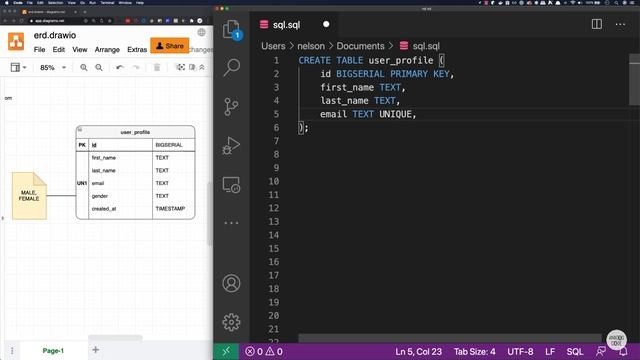Change Tab Size: 4 setting
This screenshot has width=640, height=360.
475,351
